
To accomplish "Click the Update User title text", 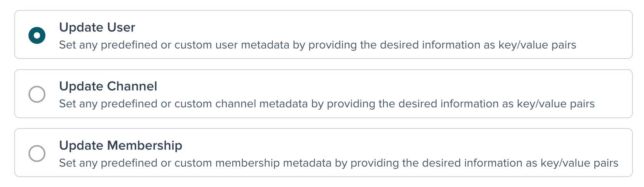I will click(97, 27).
